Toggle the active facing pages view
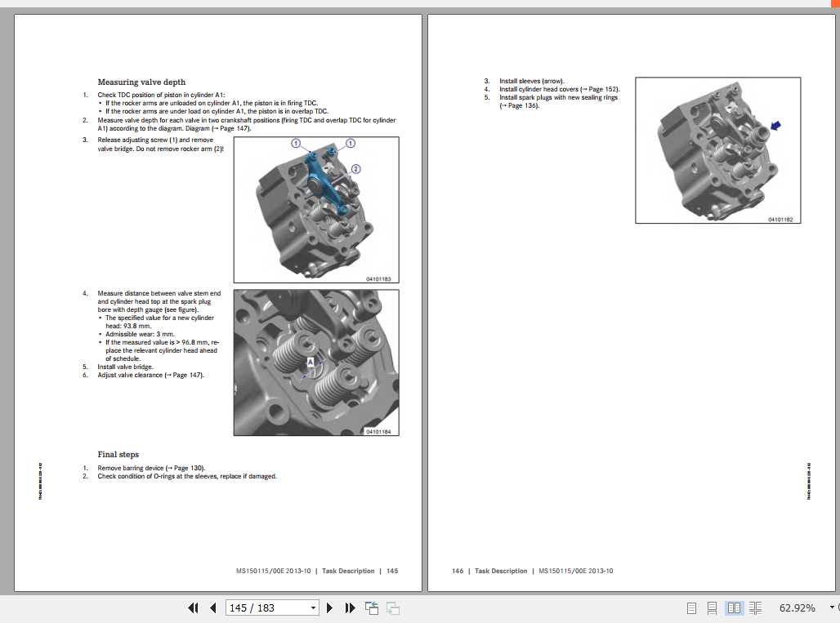 [x=734, y=607]
